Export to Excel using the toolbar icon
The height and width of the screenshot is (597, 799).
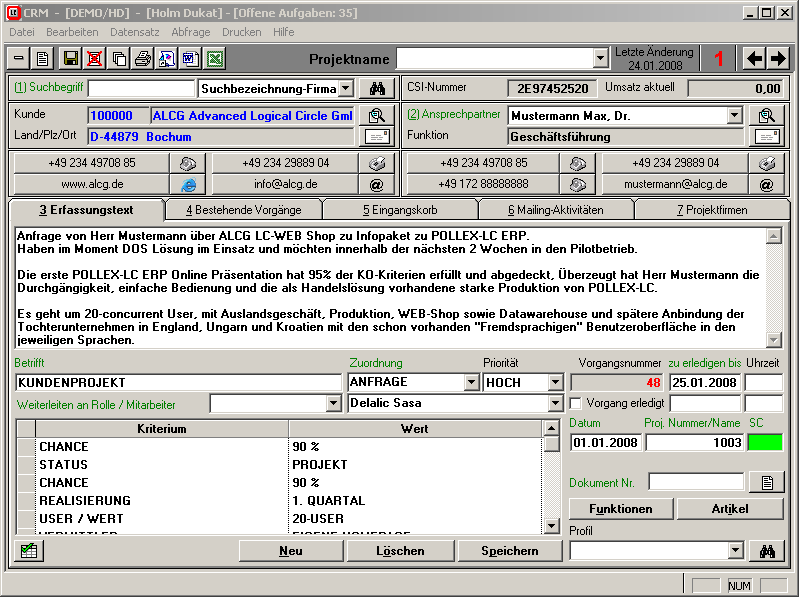coord(215,58)
